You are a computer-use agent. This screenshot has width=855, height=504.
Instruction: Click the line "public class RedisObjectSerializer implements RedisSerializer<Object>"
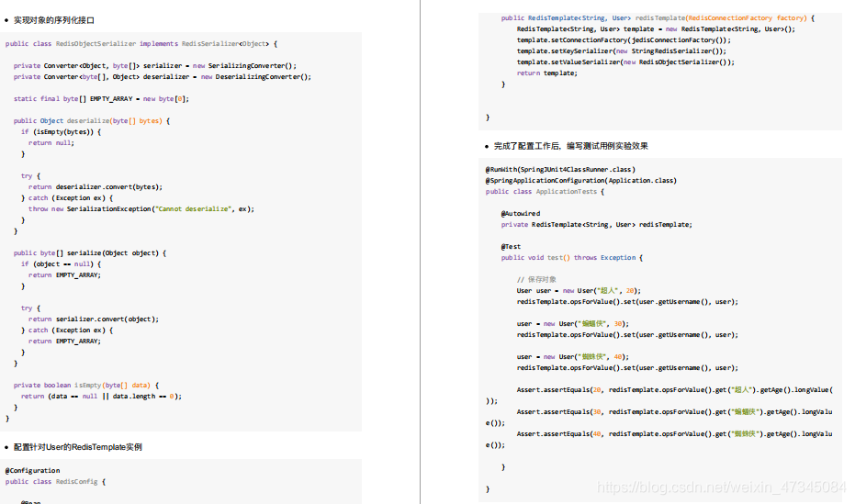tap(141, 43)
